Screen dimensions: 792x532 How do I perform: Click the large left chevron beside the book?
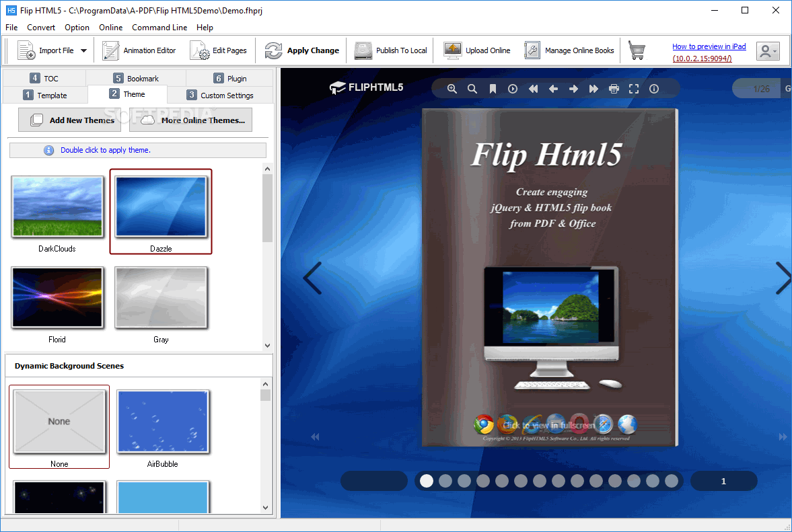pos(312,278)
